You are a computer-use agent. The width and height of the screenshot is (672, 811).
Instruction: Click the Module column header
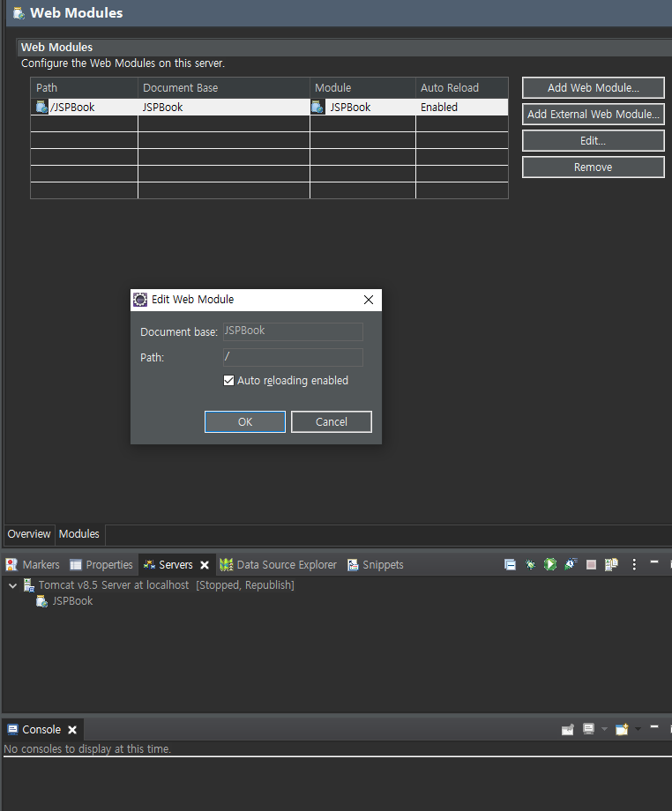pos(362,88)
